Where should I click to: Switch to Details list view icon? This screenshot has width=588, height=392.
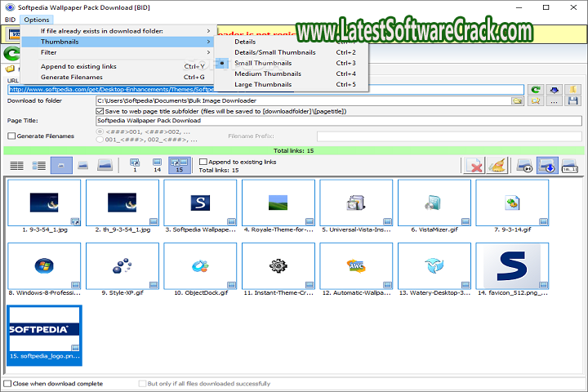[x=16, y=166]
